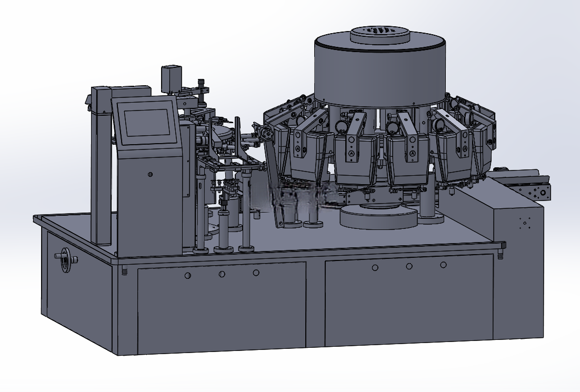
Task: Select the left cabinet door panel
Action: click(x=222, y=308)
